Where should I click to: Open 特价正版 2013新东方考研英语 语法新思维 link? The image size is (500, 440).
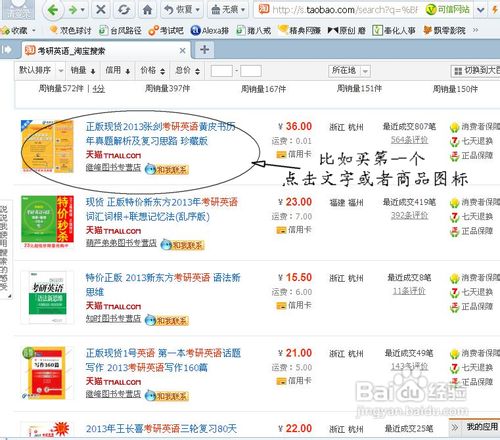163,285
